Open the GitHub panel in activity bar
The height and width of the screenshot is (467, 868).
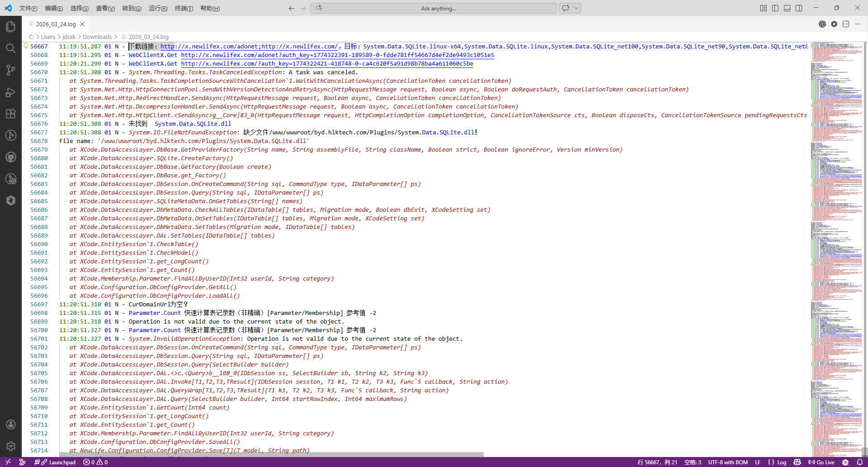click(11, 157)
